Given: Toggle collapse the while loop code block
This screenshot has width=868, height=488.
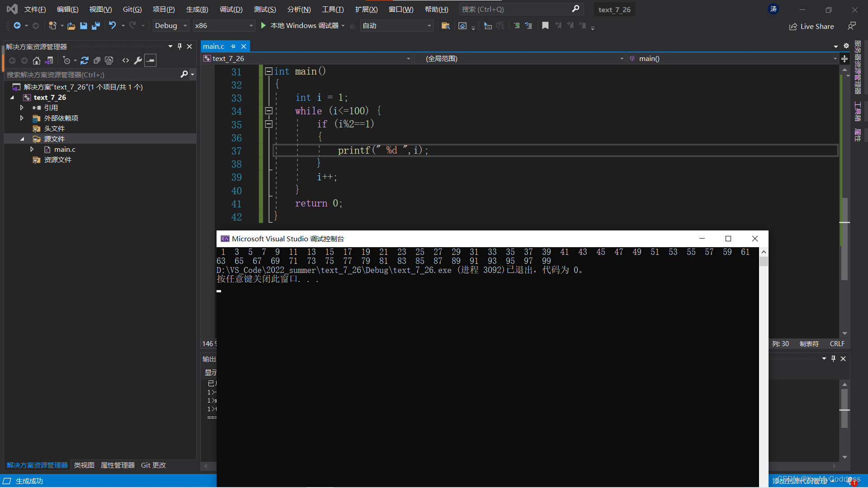Looking at the screenshot, I should click(x=269, y=111).
